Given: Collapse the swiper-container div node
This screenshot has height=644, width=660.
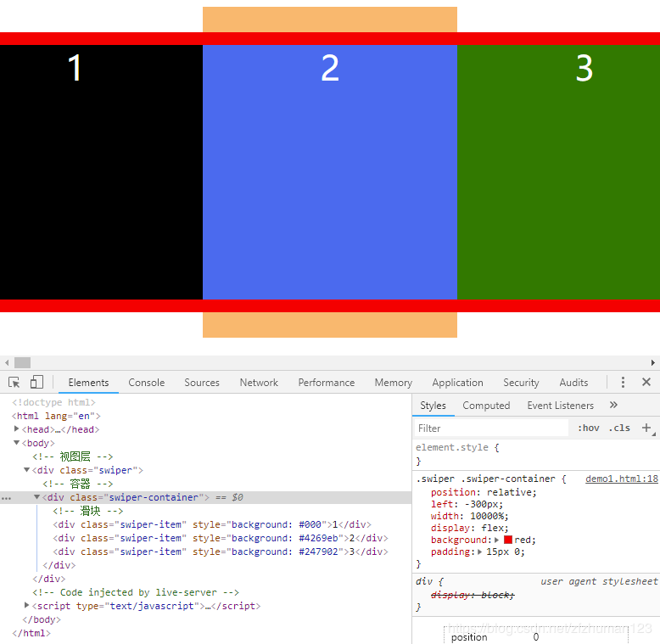Looking at the screenshot, I should 37,497.
